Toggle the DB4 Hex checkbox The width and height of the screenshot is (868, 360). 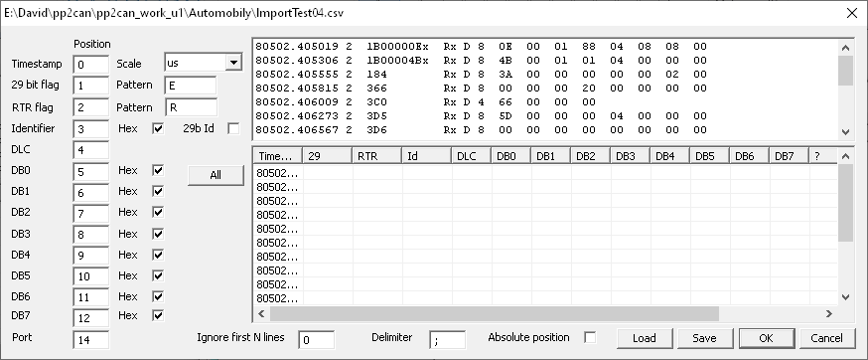[158, 256]
